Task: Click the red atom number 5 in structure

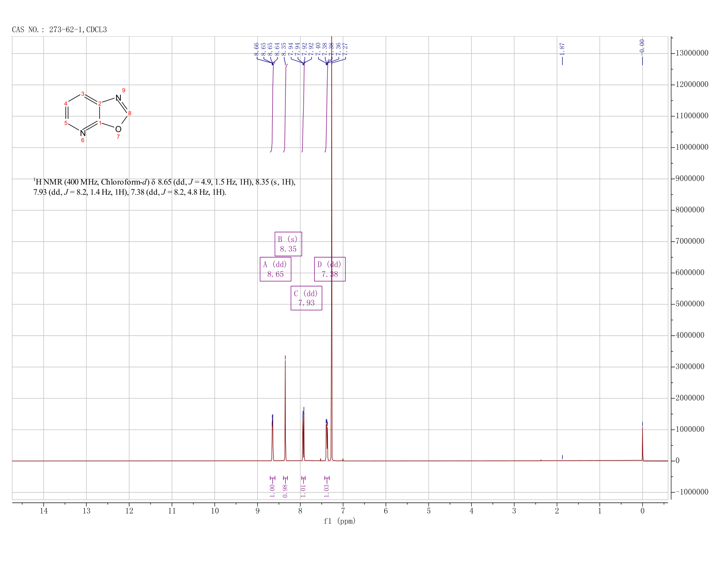Action: [66, 123]
